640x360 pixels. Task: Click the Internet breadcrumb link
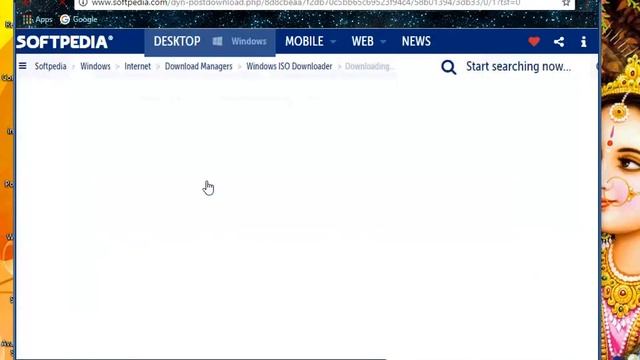(x=138, y=66)
